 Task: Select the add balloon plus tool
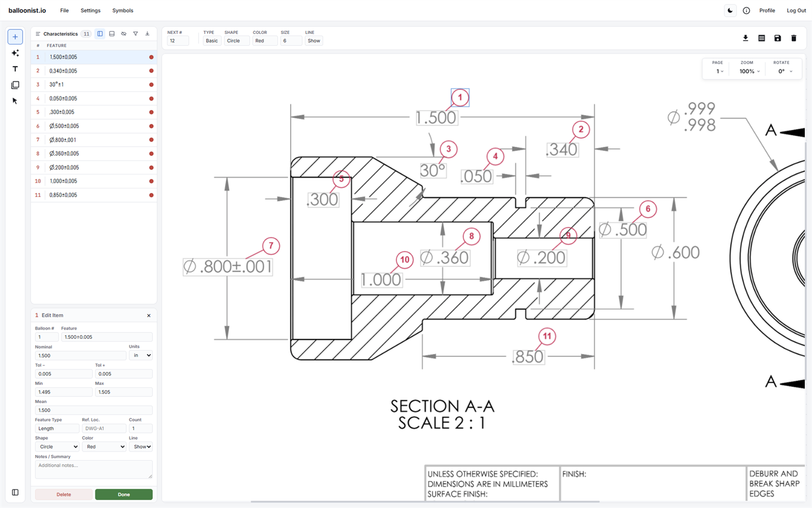coord(15,37)
